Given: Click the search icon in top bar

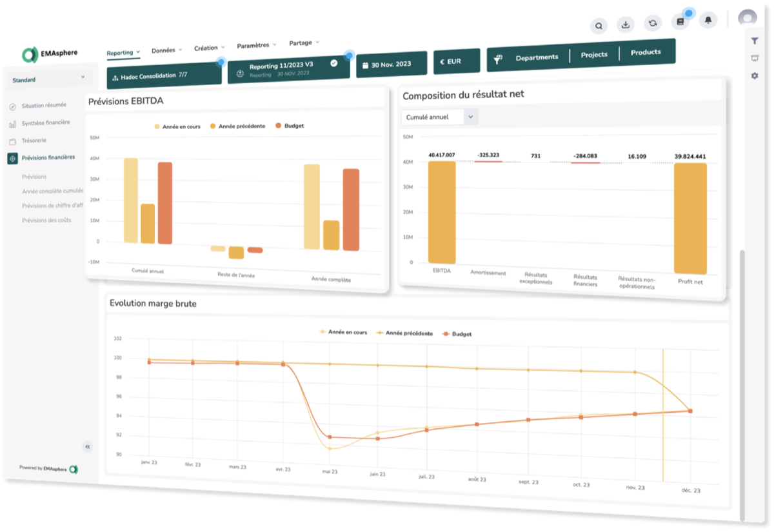Looking at the screenshot, I should pos(599,26).
